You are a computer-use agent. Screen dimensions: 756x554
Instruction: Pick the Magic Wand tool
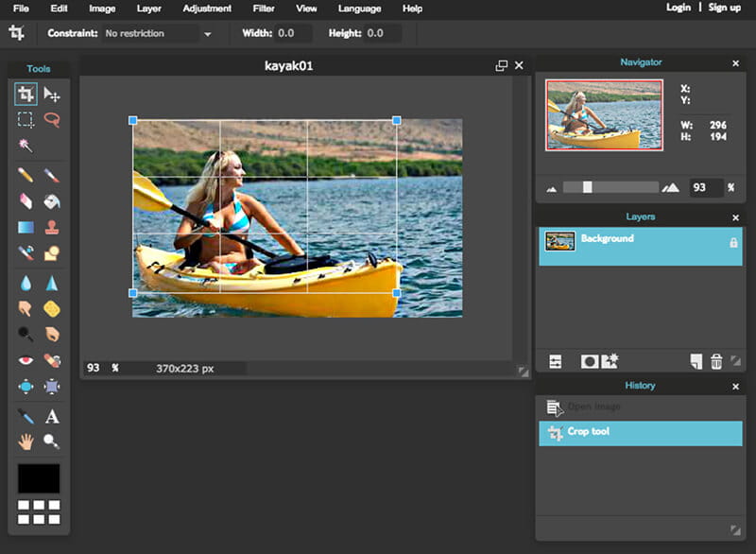point(26,146)
